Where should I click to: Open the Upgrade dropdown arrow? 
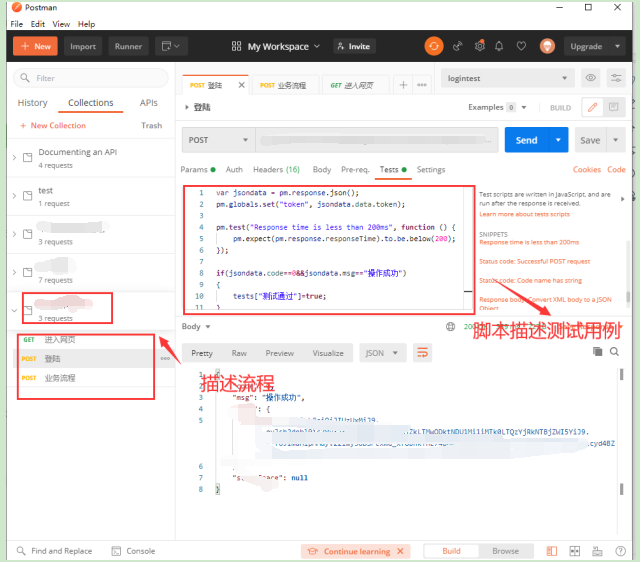617,46
